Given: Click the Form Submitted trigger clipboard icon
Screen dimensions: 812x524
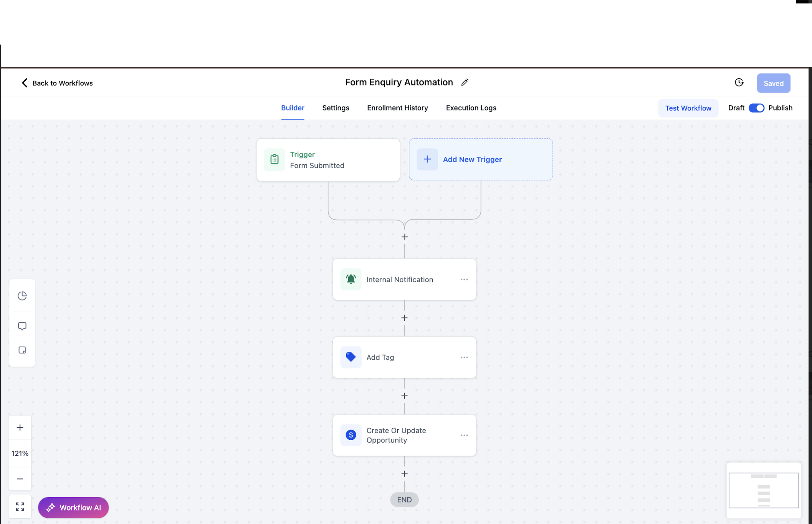Looking at the screenshot, I should (x=274, y=159).
